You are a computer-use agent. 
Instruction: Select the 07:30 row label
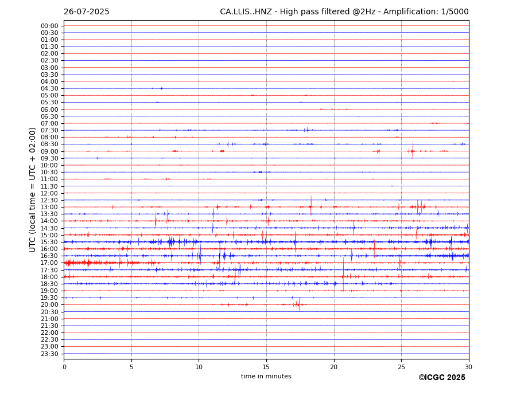(49, 131)
